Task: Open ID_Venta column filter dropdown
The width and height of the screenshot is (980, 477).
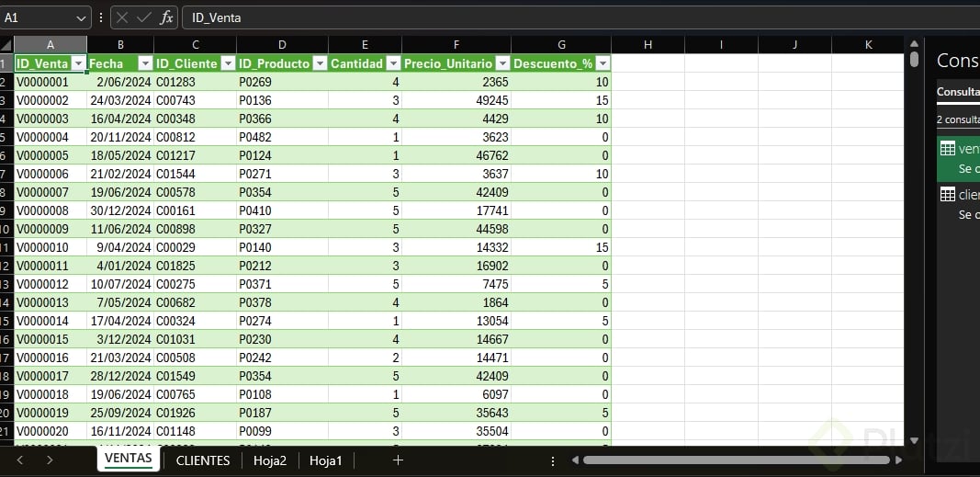Action: tap(79, 63)
